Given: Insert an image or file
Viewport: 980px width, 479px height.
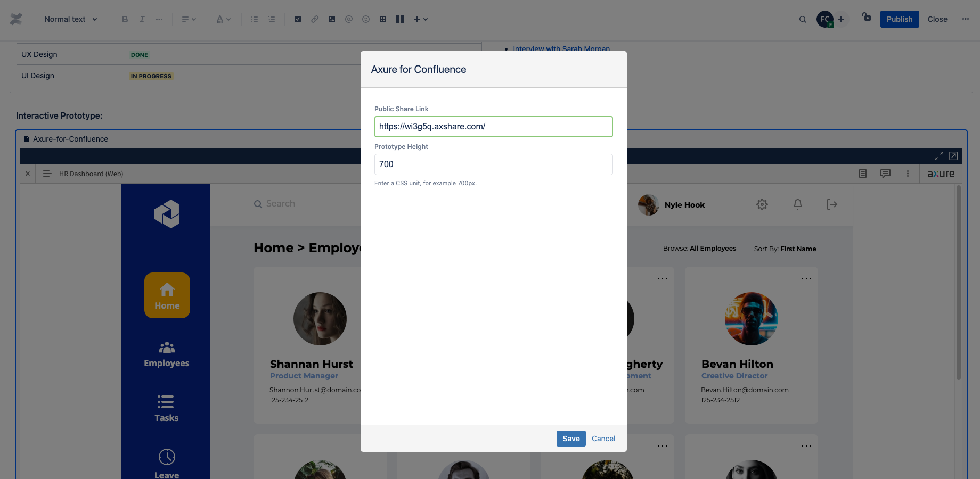Looking at the screenshot, I should pos(332,19).
